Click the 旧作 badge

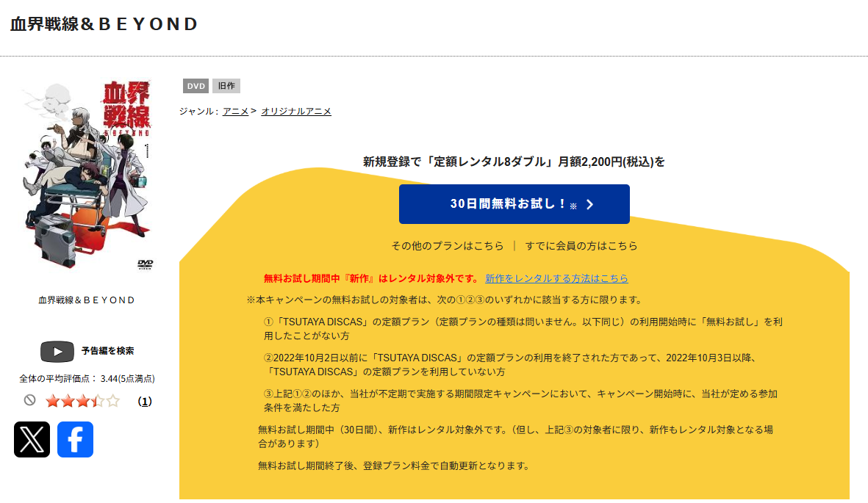click(226, 86)
